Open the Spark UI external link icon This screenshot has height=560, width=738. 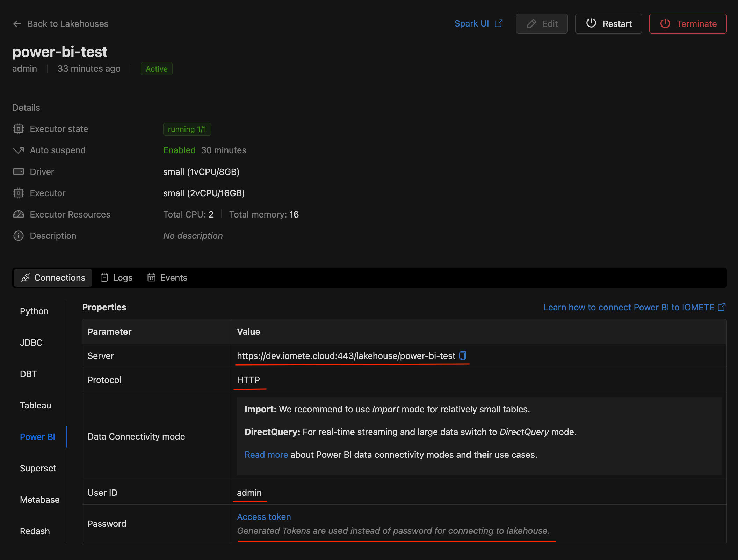pos(499,23)
